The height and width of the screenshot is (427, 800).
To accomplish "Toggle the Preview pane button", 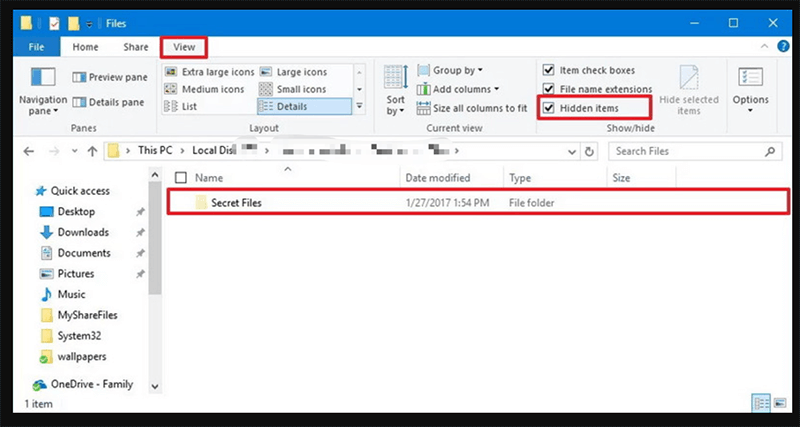I will click(x=111, y=77).
